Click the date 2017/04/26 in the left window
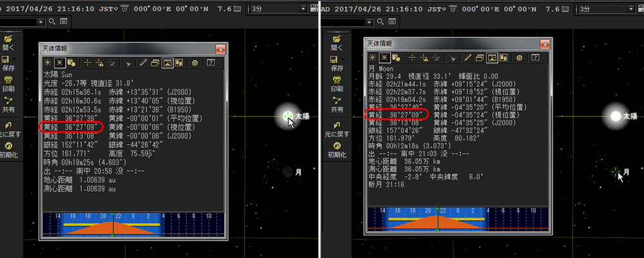 pyautogui.click(x=27, y=10)
